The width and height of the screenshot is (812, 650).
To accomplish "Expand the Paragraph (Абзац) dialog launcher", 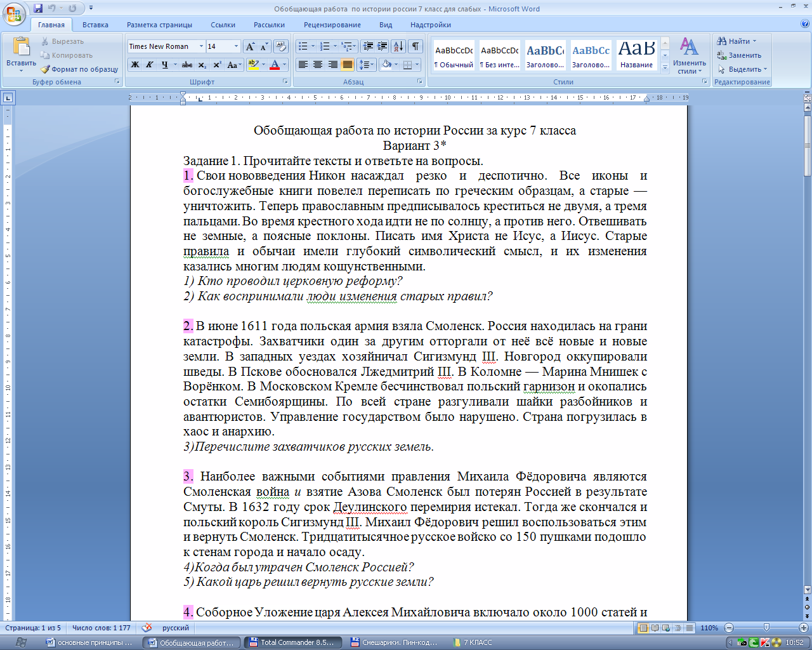I will point(419,82).
